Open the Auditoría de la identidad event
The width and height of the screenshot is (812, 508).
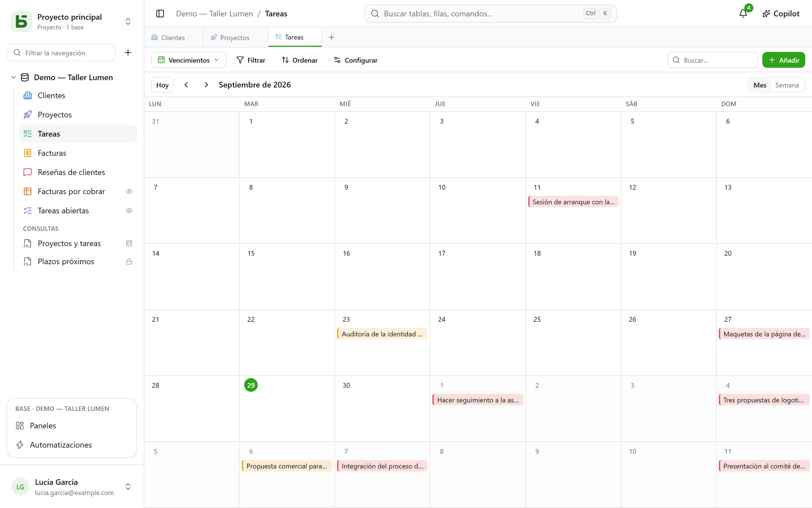[x=382, y=334]
